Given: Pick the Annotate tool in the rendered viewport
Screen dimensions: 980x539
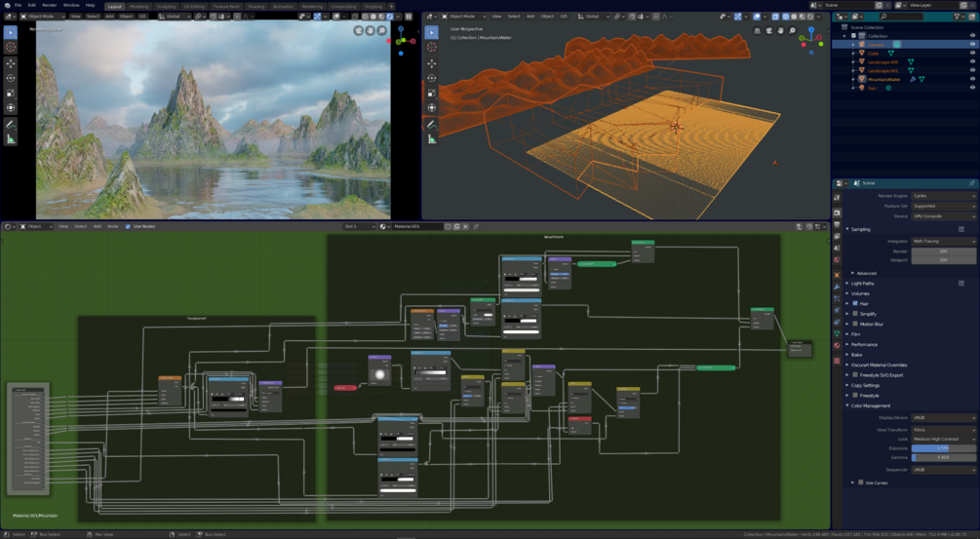Looking at the screenshot, I should 11,125.
